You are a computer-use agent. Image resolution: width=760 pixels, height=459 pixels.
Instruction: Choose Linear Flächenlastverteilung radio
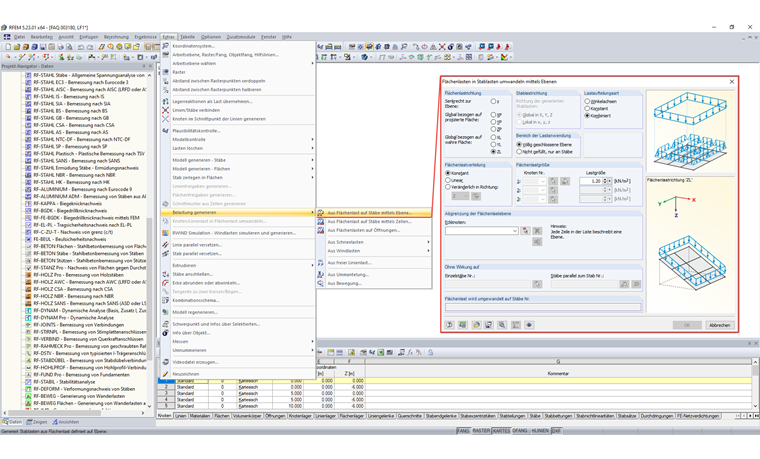tap(448, 180)
